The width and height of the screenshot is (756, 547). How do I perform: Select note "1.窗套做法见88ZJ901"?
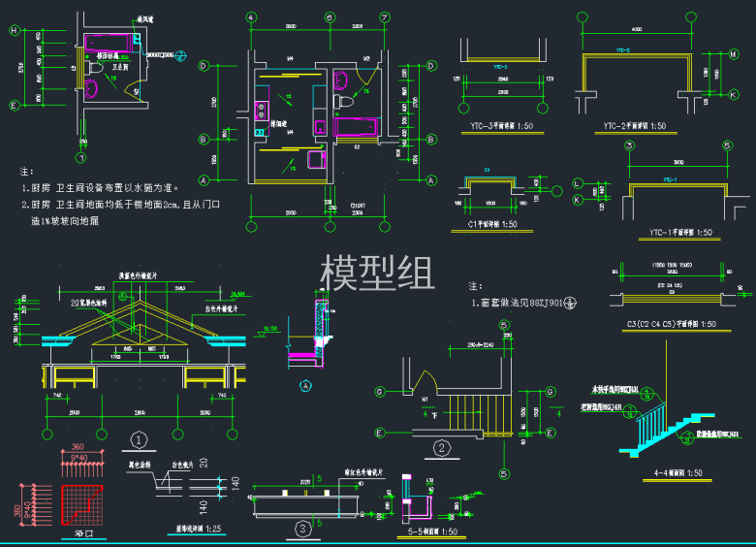(x=517, y=303)
